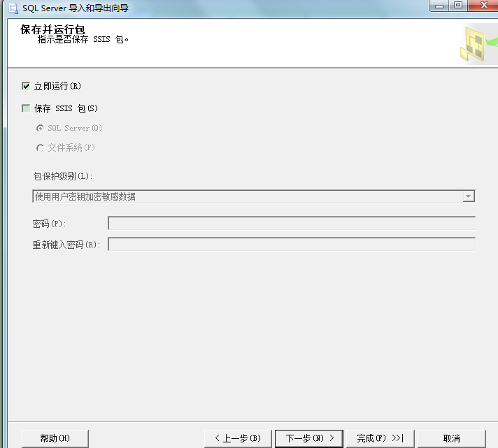This screenshot has height=448, width=498.
Task: Open the 包保护级别 dropdown list
Action: [469, 196]
